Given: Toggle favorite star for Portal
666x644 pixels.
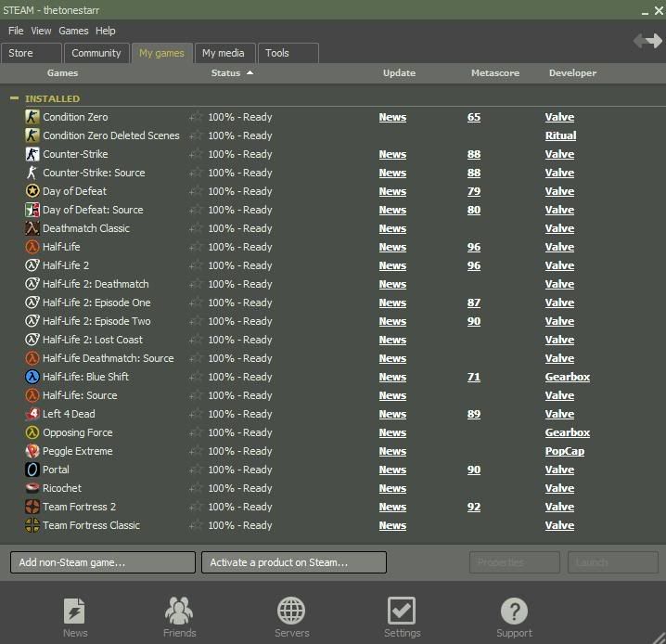Looking at the screenshot, I should 197,470.
